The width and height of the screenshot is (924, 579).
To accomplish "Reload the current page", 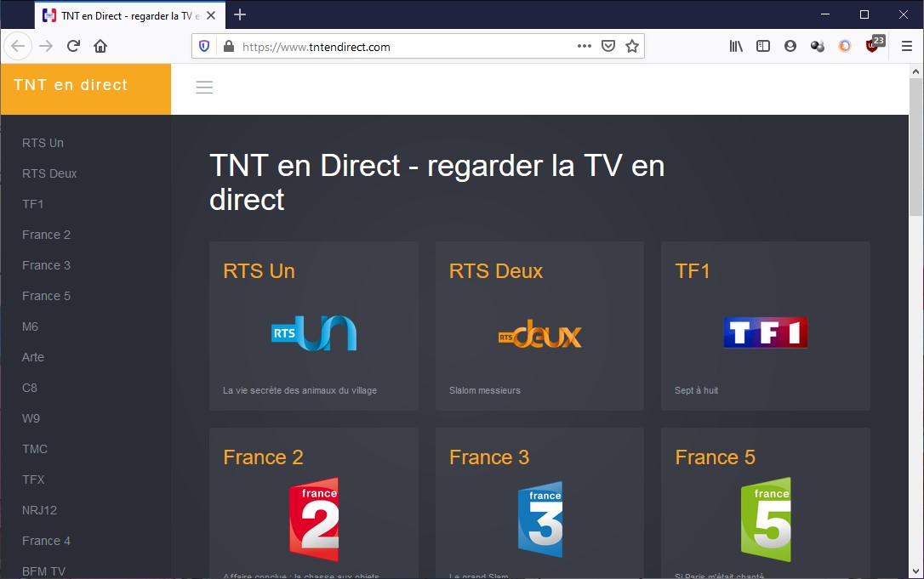I will (x=73, y=46).
